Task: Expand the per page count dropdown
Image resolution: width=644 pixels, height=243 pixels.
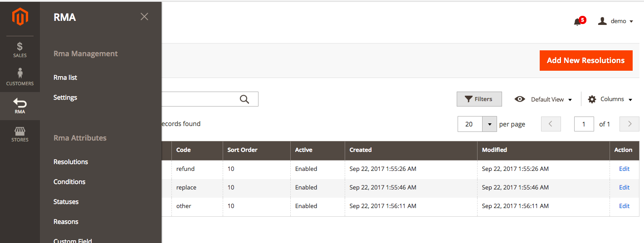Action: 489,124
